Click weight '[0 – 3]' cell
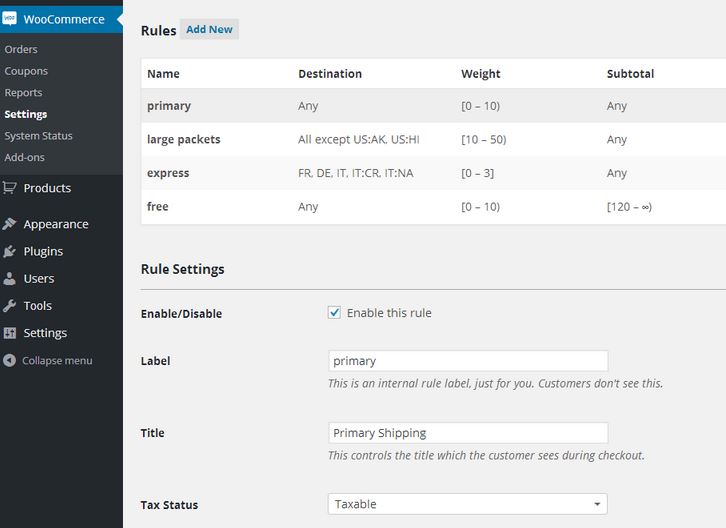This screenshot has height=528, width=726. point(477,173)
